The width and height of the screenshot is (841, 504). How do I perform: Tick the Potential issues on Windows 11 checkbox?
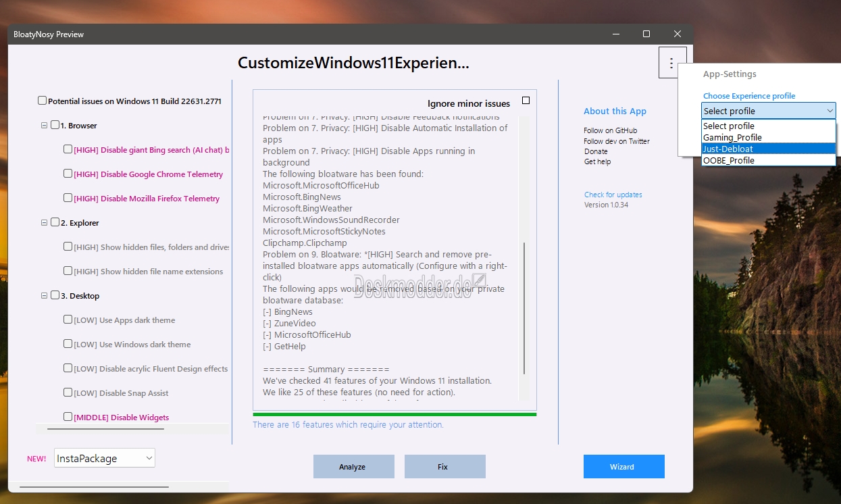point(42,101)
